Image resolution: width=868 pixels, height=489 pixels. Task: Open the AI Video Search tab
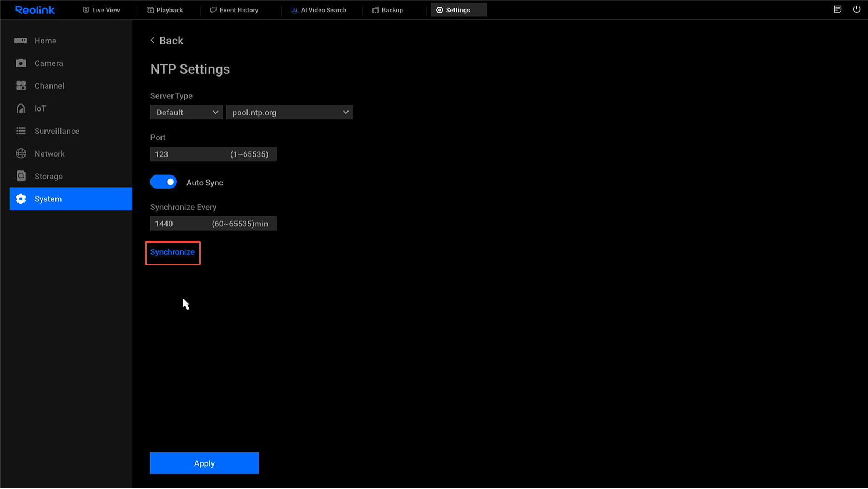[319, 10]
